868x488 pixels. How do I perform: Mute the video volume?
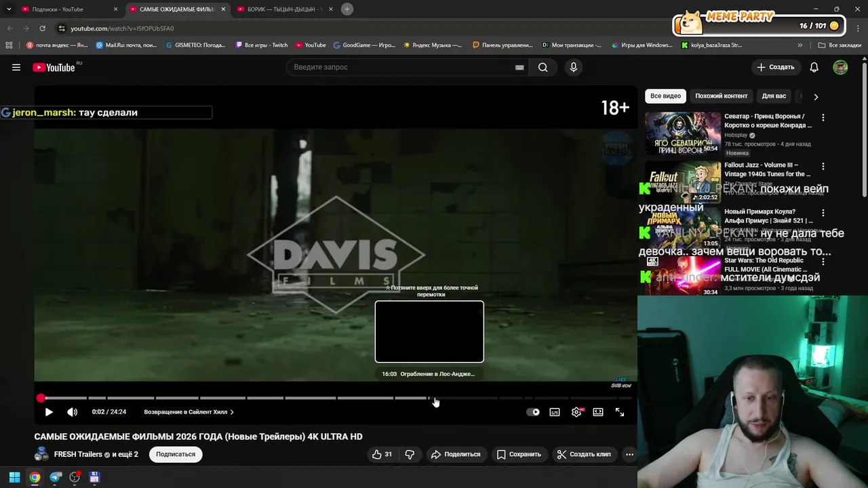click(73, 412)
